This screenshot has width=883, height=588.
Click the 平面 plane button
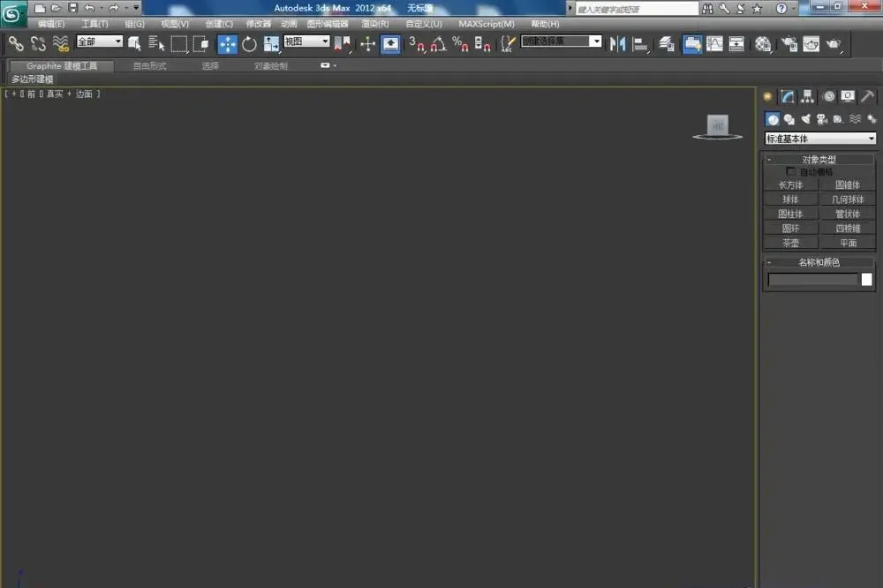point(848,244)
